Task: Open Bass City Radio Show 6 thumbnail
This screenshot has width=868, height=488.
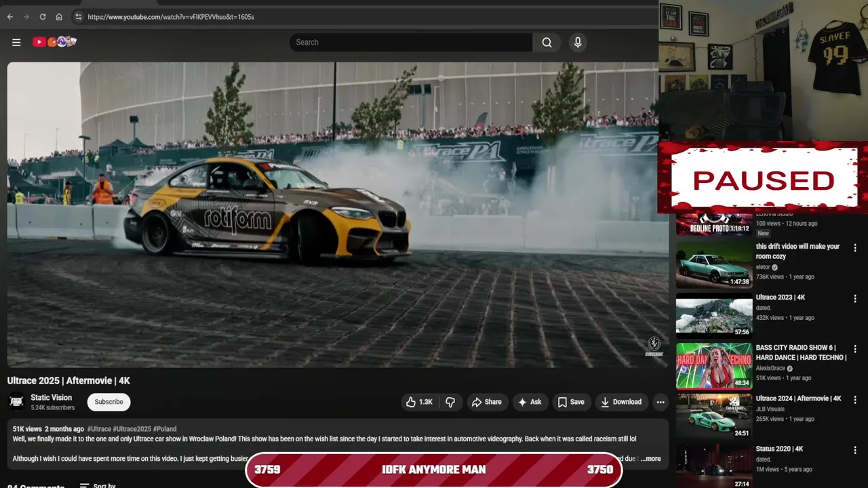Action: click(714, 366)
